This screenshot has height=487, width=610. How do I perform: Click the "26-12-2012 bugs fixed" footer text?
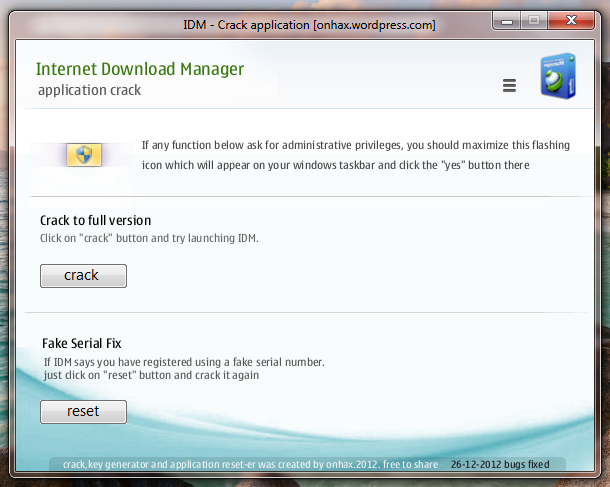tap(500, 464)
